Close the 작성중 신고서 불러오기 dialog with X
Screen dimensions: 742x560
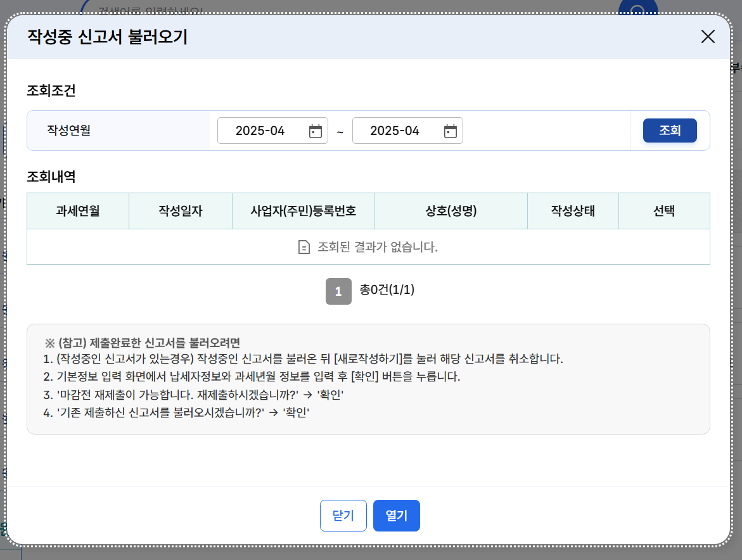coord(708,37)
